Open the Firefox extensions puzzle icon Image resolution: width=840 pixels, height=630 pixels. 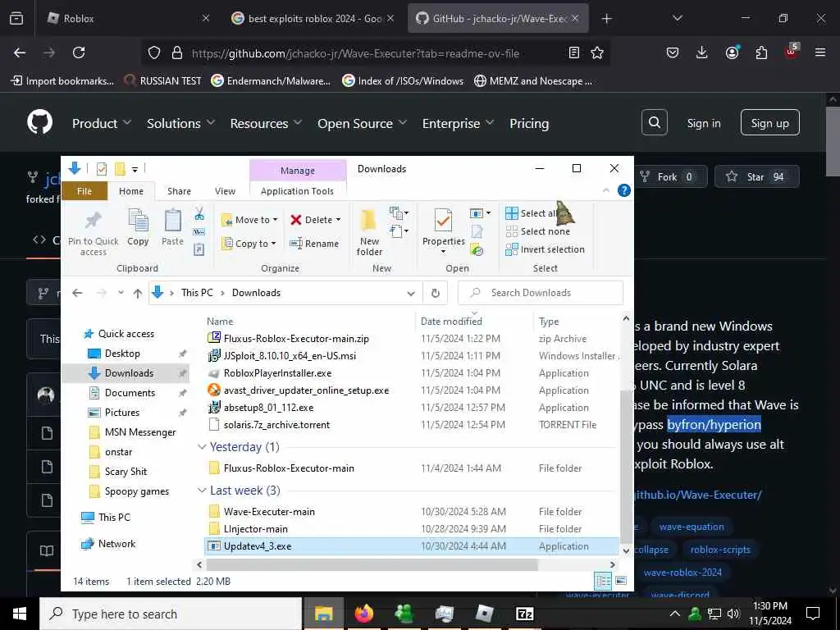pos(761,52)
